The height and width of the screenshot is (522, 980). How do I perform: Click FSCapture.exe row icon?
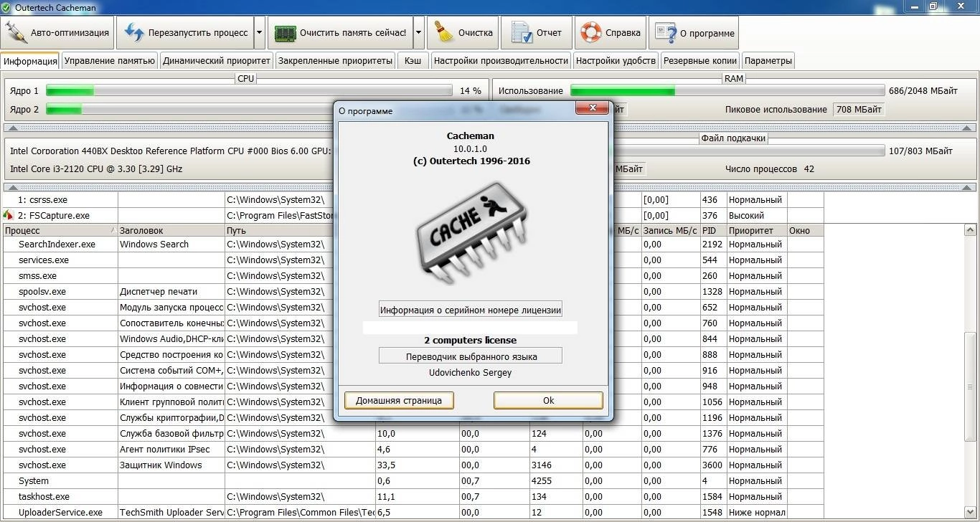point(9,215)
